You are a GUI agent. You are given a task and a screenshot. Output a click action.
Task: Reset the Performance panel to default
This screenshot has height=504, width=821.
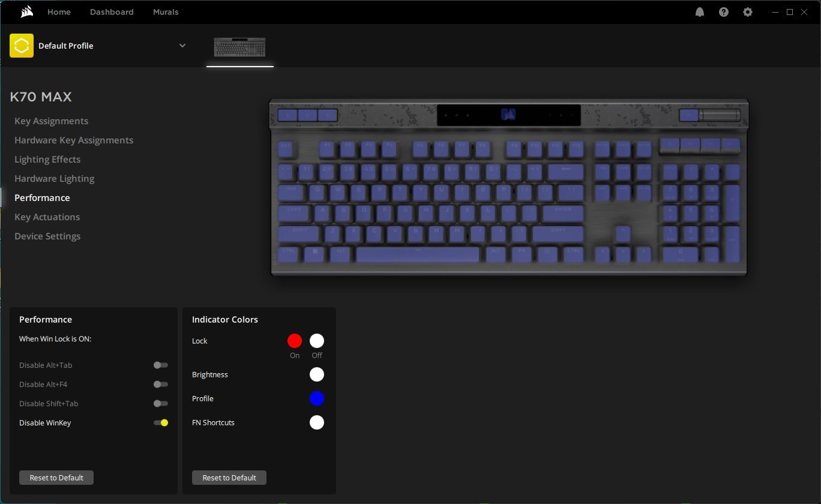(x=56, y=478)
